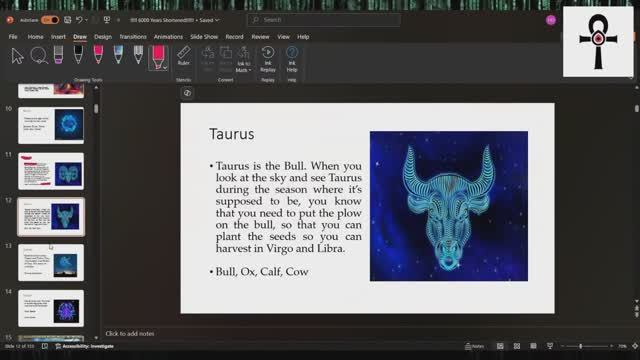Click the zoom out minus button
This screenshot has width=640, height=360.
click(562, 346)
